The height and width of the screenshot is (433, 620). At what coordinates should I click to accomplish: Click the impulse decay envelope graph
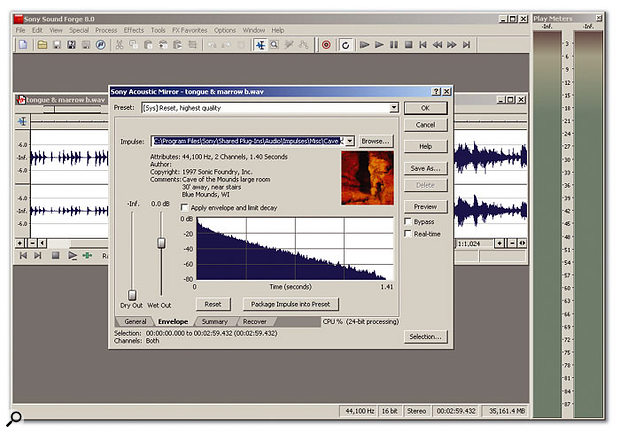tap(295, 248)
